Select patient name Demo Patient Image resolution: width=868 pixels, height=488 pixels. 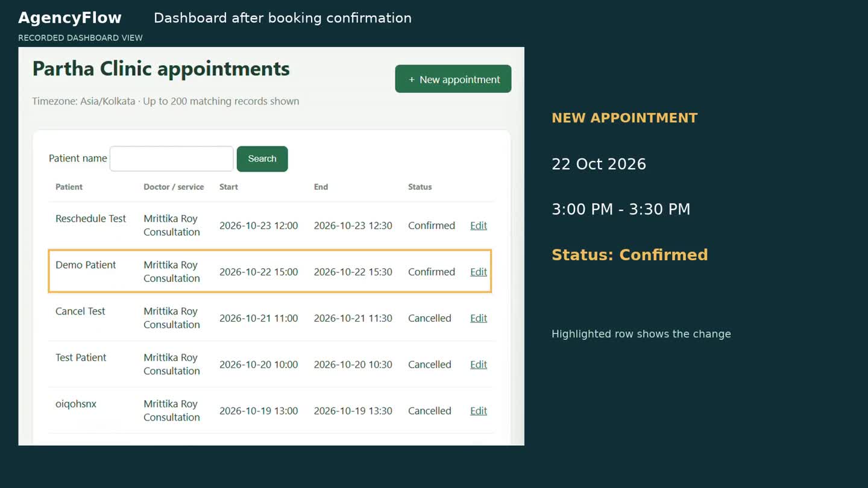86,265
